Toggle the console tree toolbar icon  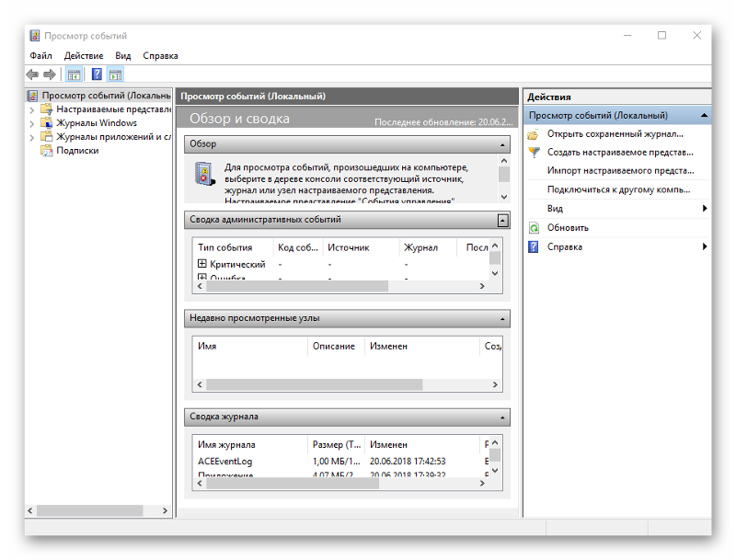[x=75, y=74]
